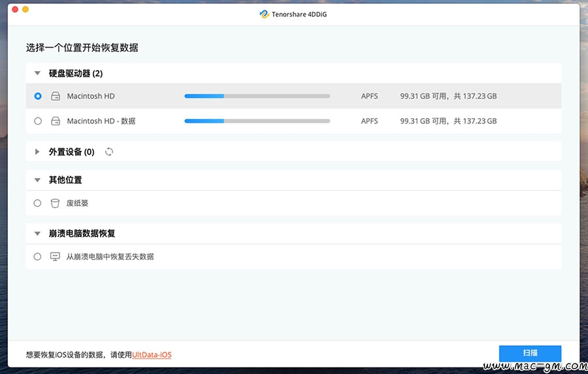This screenshot has height=374, width=588.
Task: Collapse the 其他位置 section
Action: point(37,180)
